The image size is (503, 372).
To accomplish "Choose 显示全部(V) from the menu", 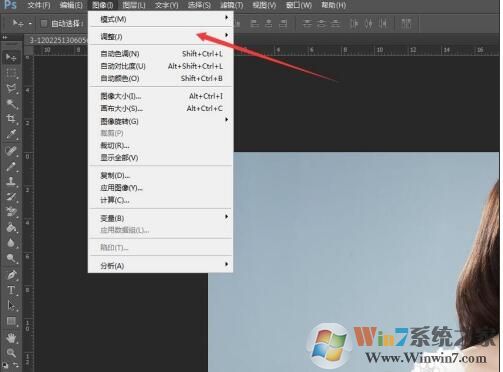I will tap(160, 158).
